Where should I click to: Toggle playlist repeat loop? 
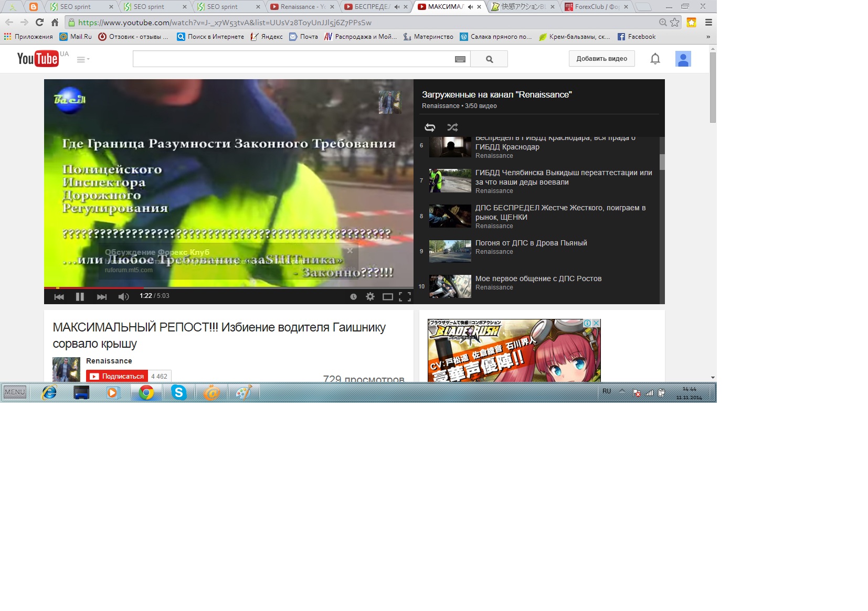(430, 127)
